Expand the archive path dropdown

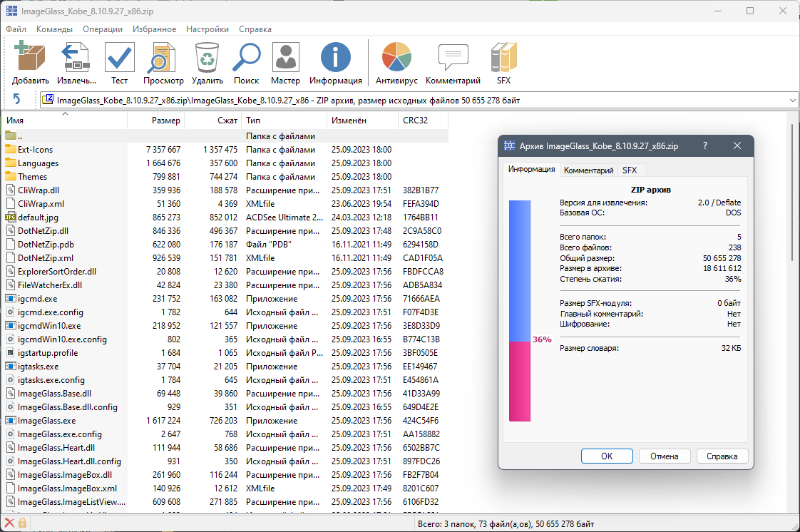point(792,101)
